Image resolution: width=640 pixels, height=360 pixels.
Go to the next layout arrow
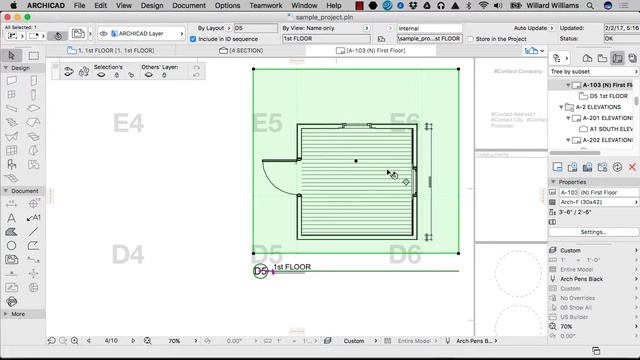click(x=133, y=341)
